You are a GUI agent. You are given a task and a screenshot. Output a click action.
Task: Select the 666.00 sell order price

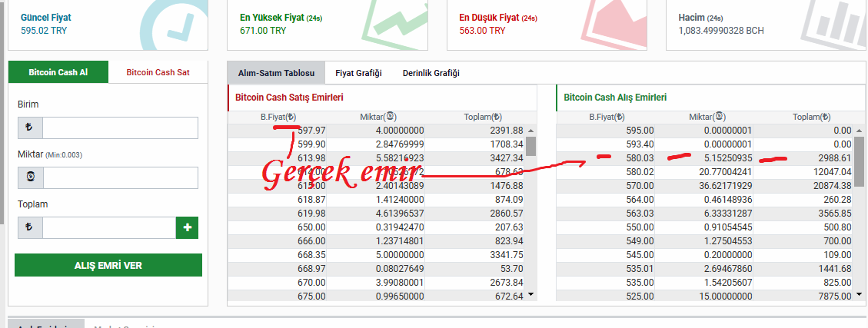[311, 240]
